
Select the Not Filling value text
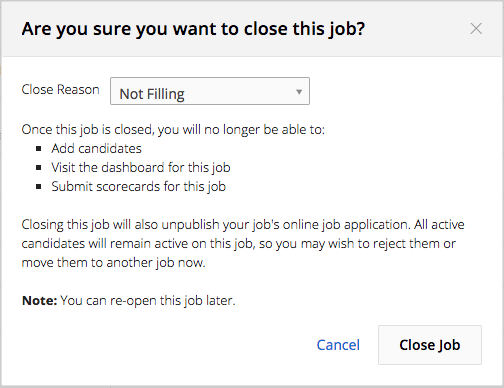152,94
